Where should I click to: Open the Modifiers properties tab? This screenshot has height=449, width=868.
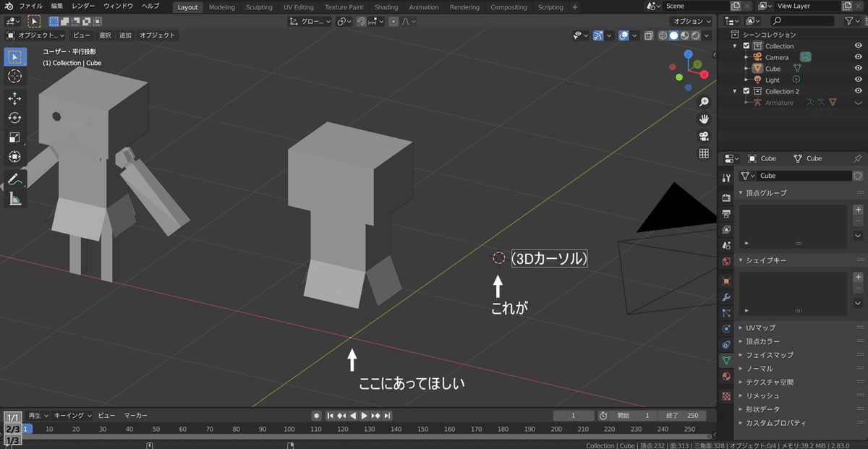(726, 296)
